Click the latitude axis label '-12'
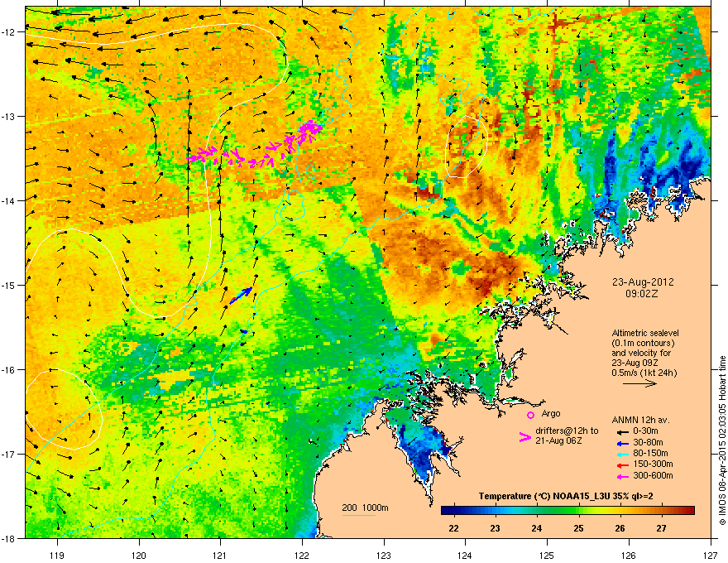 tap(9, 32)
